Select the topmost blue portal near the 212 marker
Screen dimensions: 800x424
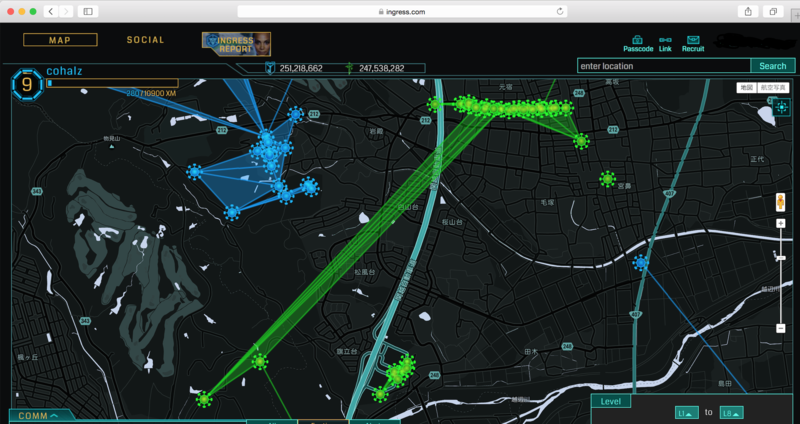click(295, 114)
